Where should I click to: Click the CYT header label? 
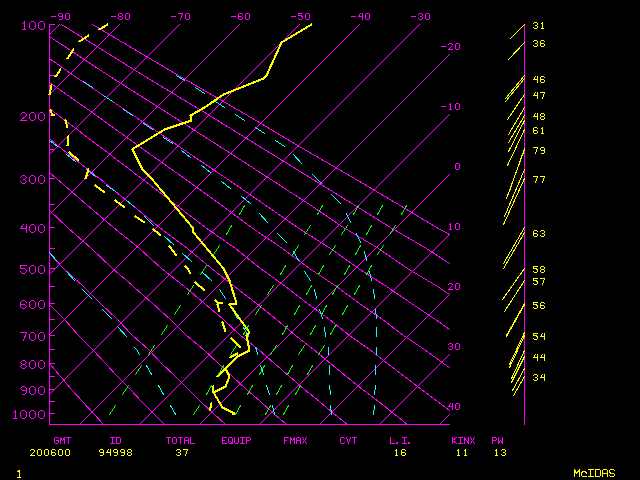[x=348, y=440]
